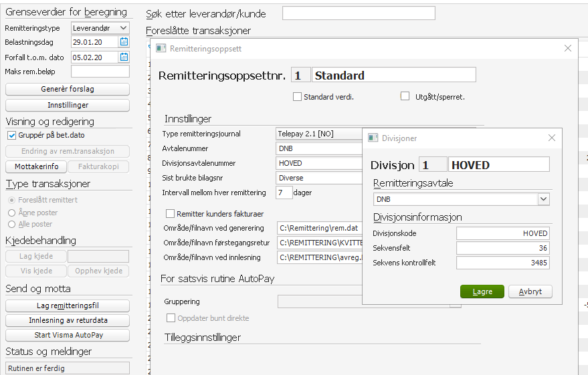
Task: Click Remitteringsoppsettnr. number field
Action: 301,75
